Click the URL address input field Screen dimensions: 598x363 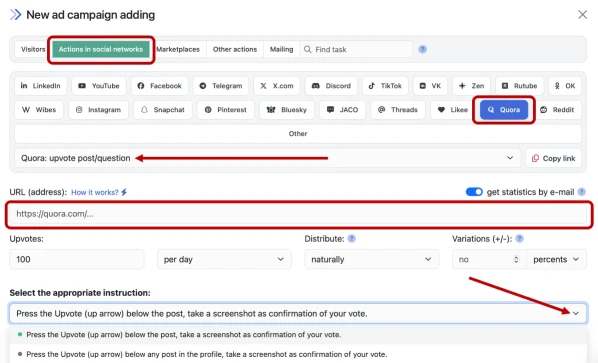pos(298,214)
